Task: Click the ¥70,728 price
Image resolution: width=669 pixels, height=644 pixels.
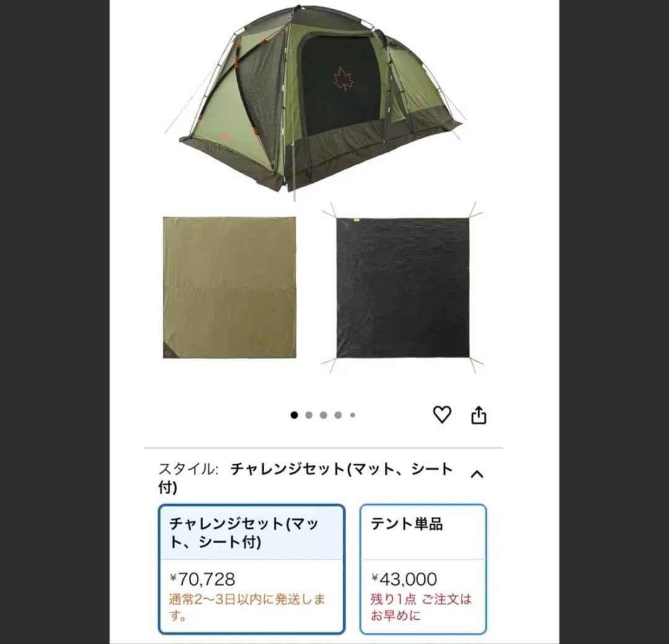Action: click(203, 580)
